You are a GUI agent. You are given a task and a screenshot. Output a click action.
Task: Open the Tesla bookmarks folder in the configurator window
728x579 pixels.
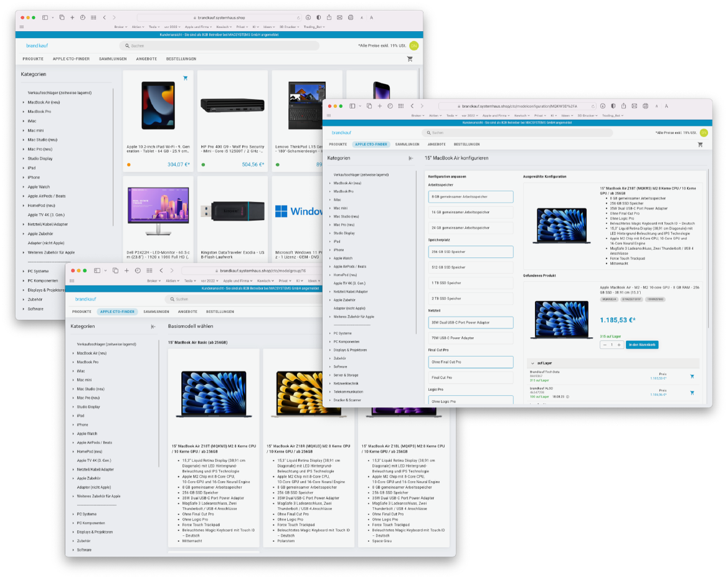point(452,116)
